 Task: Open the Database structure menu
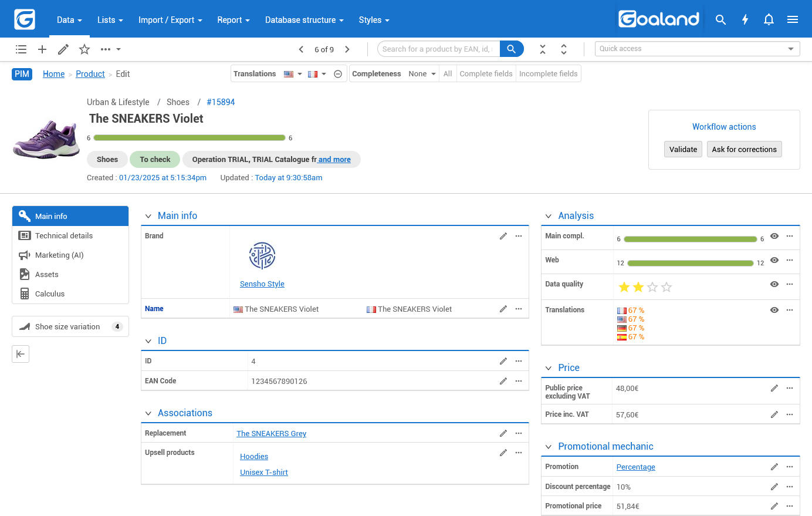point(304,20)
